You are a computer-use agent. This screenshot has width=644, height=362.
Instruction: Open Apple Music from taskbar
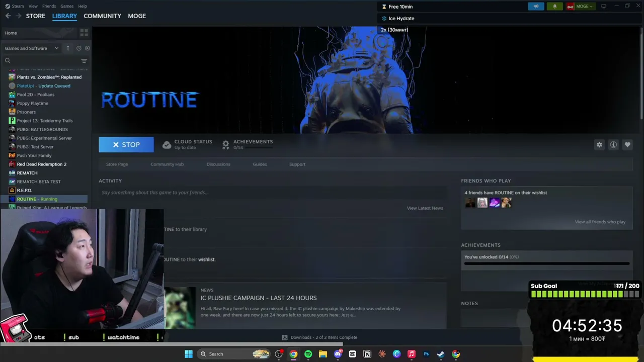click(411, 354)
